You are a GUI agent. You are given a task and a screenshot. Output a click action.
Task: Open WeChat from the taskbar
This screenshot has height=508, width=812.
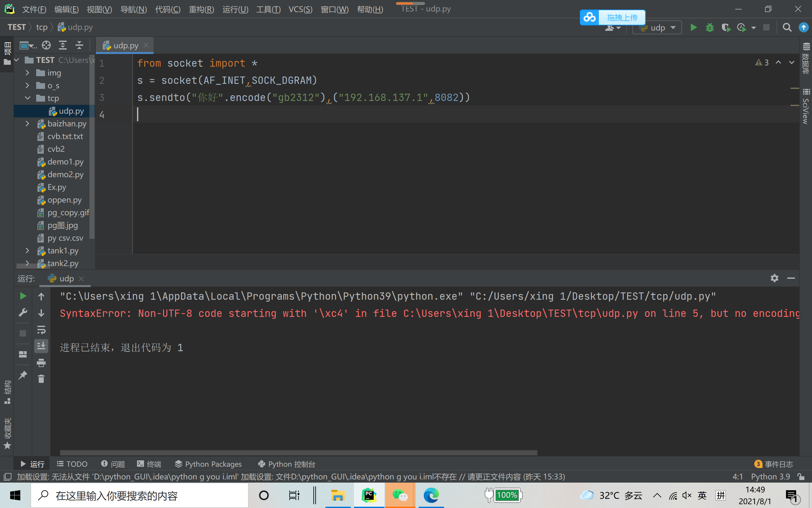pos(400,495)
